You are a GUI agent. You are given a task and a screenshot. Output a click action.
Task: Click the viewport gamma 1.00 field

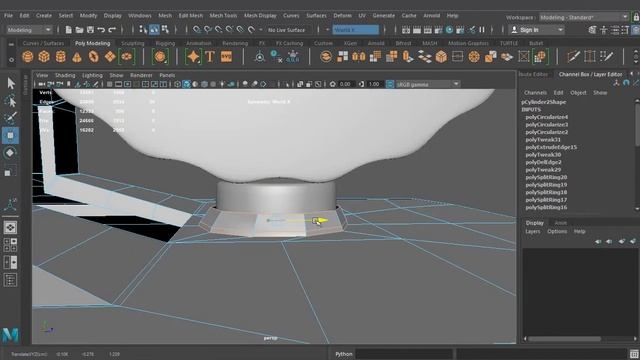click(x=374, y=84)
